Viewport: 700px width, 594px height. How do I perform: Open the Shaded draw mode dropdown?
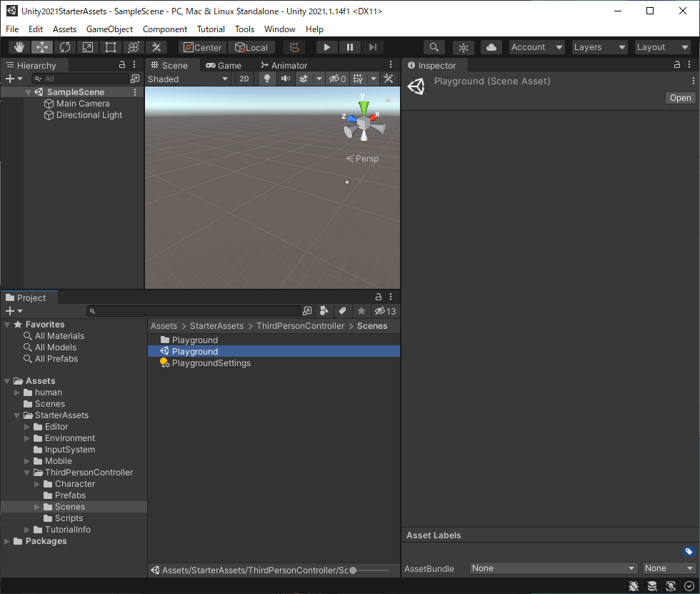point(188,79)
